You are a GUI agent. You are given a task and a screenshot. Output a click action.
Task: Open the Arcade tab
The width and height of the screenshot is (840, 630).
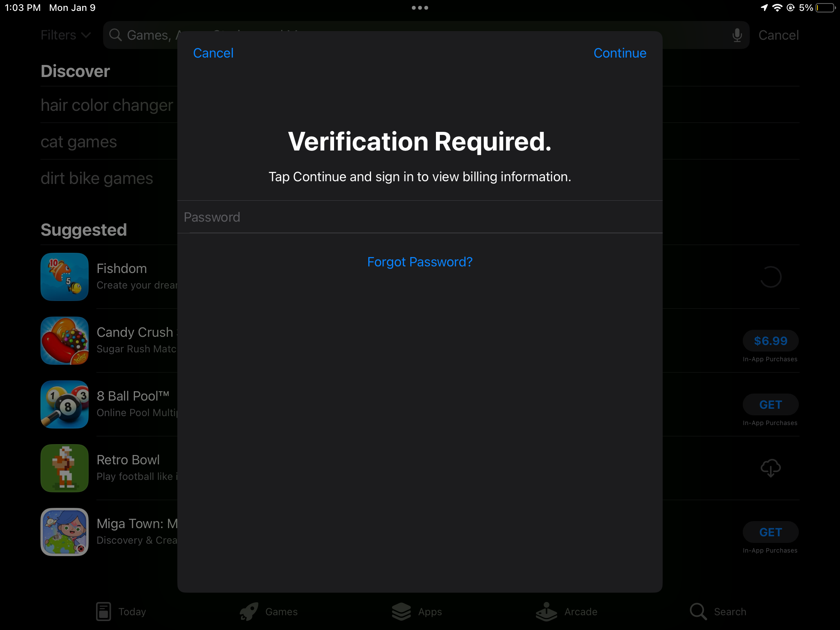point(567,611)
